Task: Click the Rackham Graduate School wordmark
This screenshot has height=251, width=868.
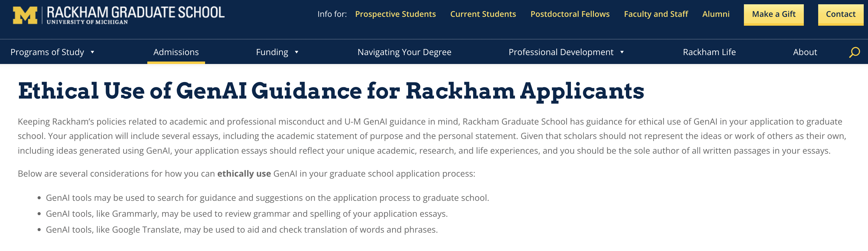Action: point(135,15)
